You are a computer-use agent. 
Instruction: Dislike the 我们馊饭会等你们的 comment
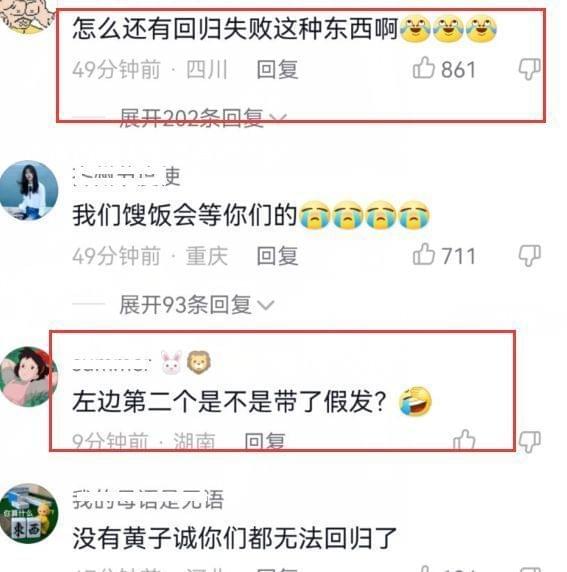[x=529, y=256]
